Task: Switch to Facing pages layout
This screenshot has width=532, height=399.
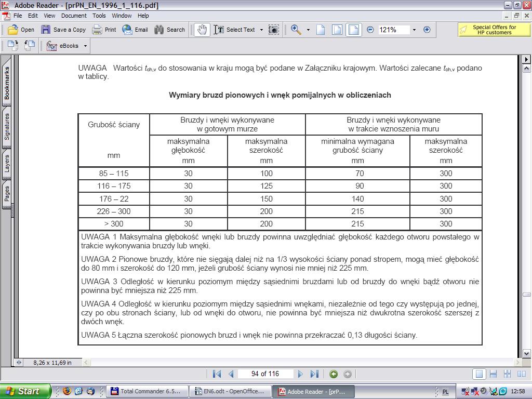Action: click(x=521, y=374)
